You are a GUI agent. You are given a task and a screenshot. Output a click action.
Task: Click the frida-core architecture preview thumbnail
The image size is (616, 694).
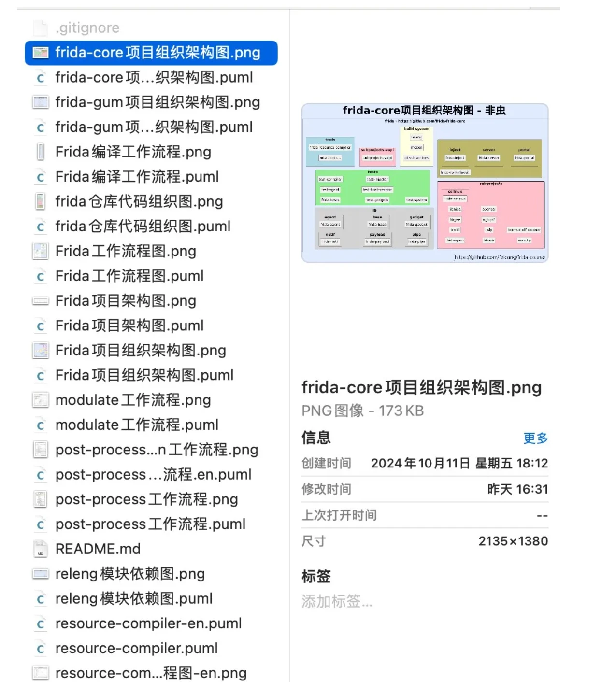(425, 183)
